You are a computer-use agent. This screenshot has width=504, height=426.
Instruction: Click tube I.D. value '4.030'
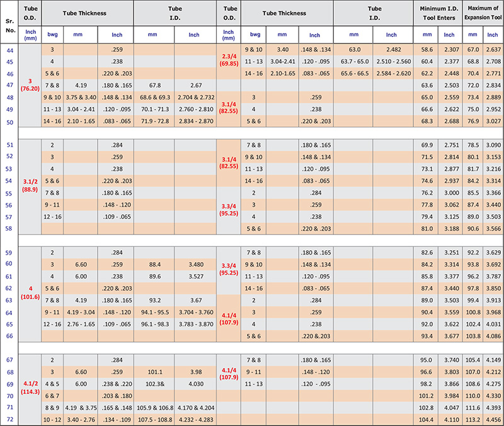click(196, 384)
